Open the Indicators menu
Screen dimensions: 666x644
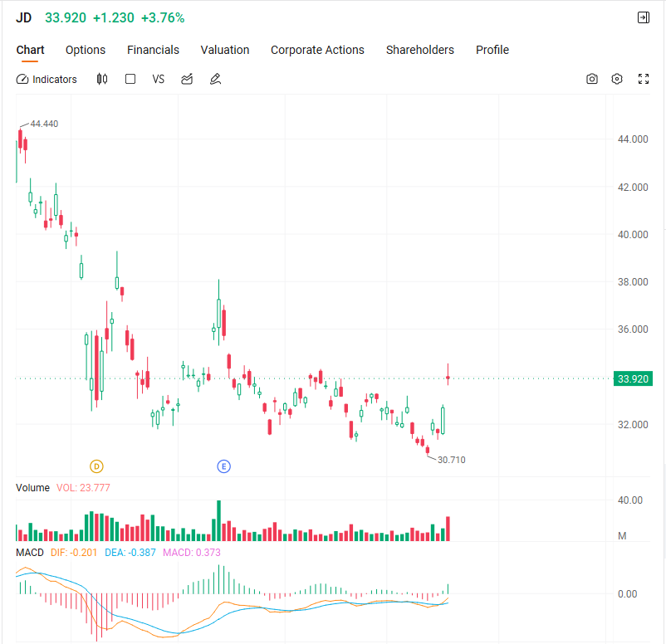pyautogui.click(x=47, y=80)
